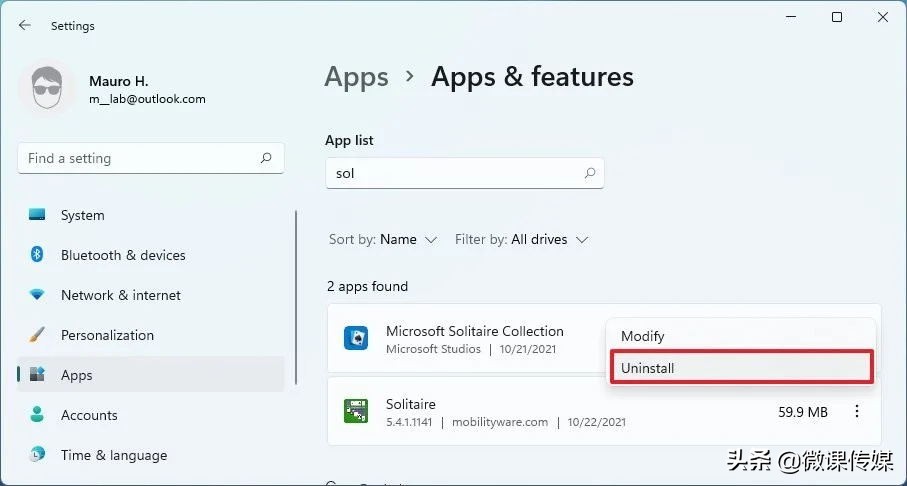This screenshot has width=907, height=486.
Task: Open Network & internet settings
Action: tap(150, 295)
